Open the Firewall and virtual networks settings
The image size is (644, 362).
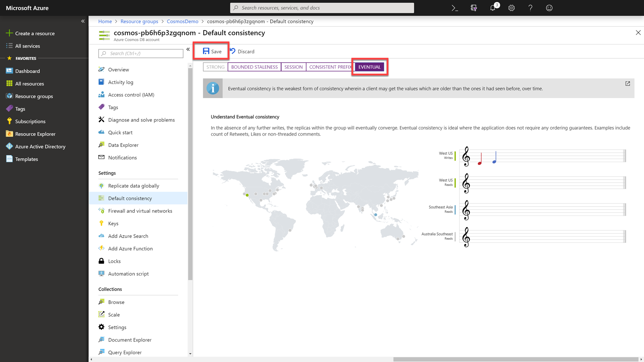coord(140,210)
